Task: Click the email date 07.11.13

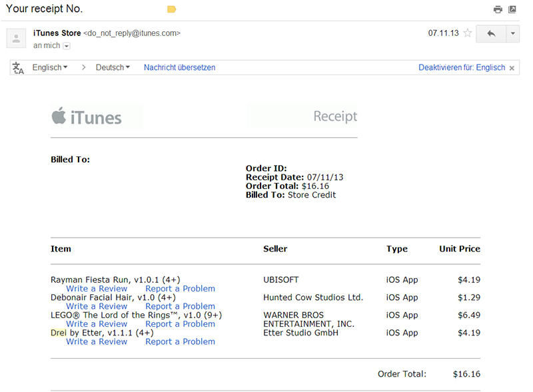Action: pos(443,33)
